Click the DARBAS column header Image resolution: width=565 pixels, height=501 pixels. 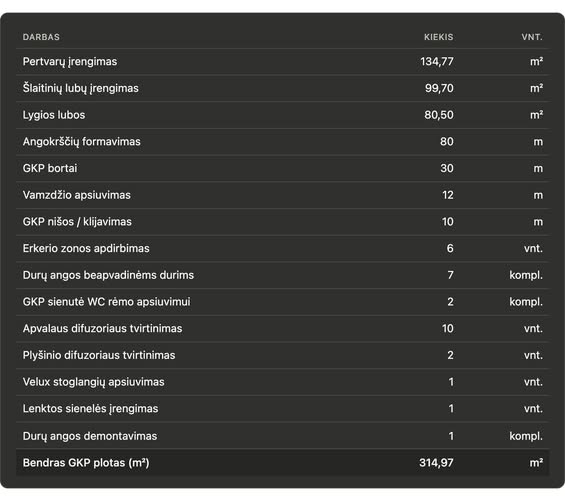tap(41, 37)
